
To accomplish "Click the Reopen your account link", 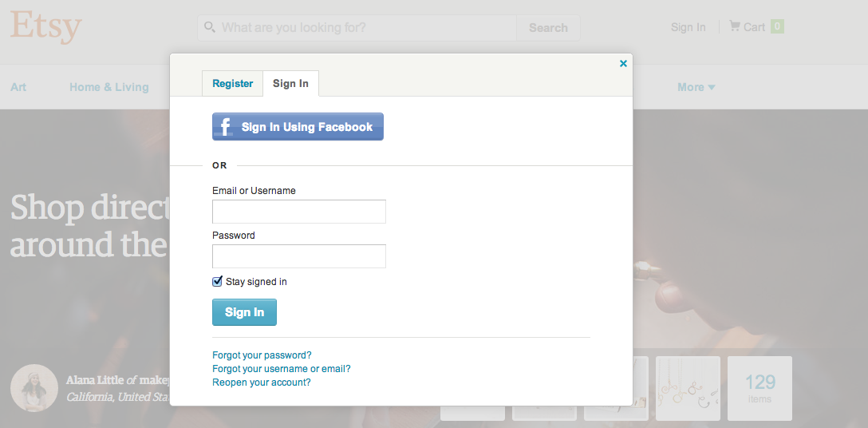I will [262, 382].
